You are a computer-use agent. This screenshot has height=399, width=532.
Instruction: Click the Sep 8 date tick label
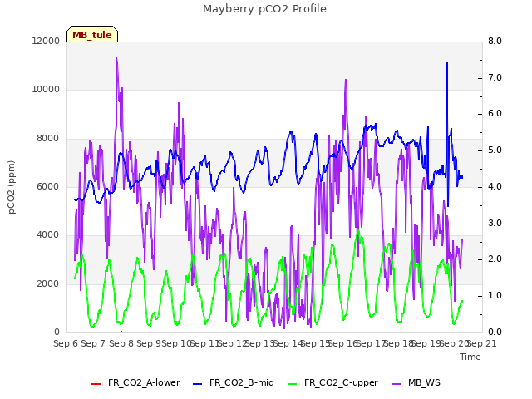coord(121,343)
